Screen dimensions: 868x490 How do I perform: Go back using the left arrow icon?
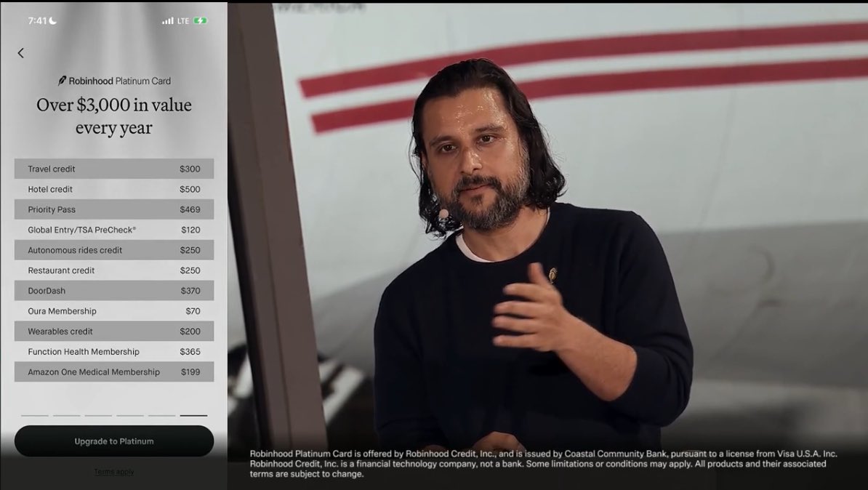(21, 53)
